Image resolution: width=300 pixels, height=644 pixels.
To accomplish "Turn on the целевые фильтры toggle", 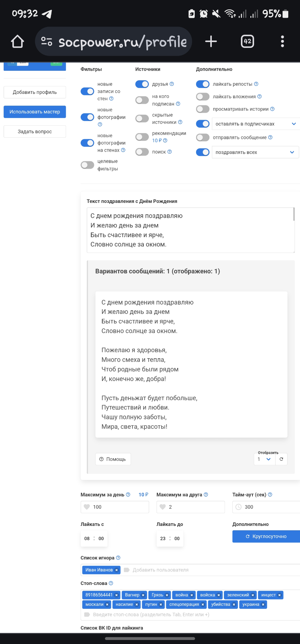I will (87, 165).
